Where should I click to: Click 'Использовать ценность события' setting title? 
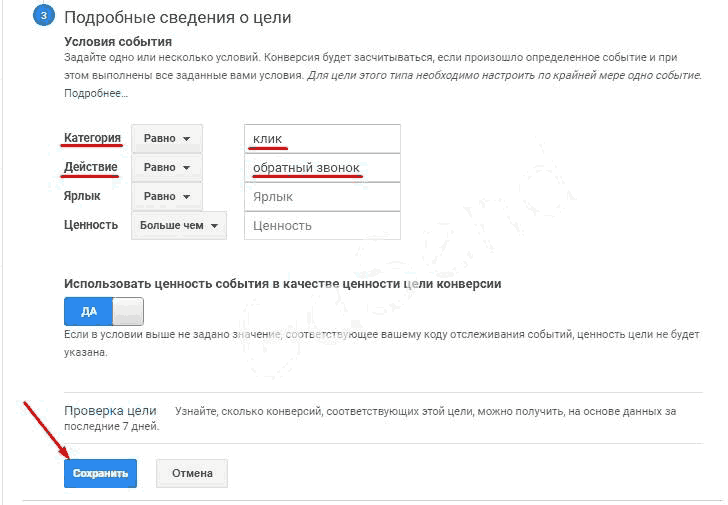(x=283, y=284)
